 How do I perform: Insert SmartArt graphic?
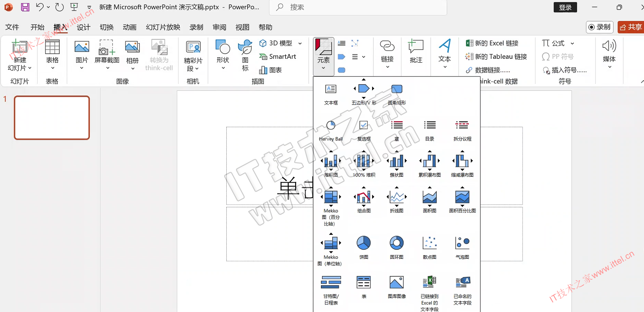point(278,57)
